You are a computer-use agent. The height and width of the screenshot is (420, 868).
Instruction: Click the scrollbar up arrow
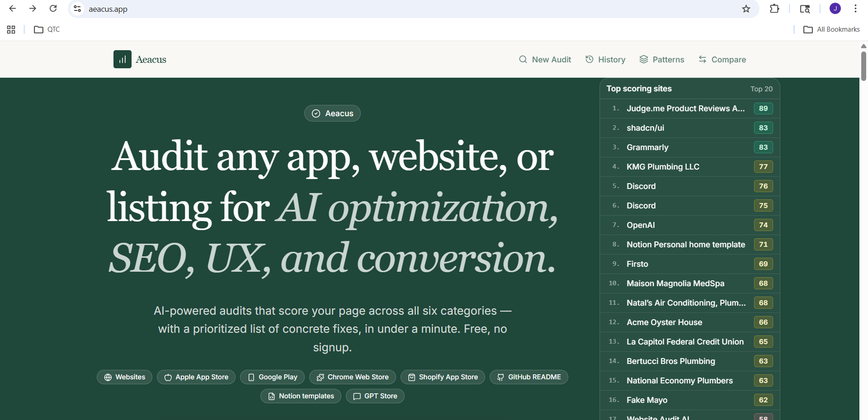pos(863,46)
